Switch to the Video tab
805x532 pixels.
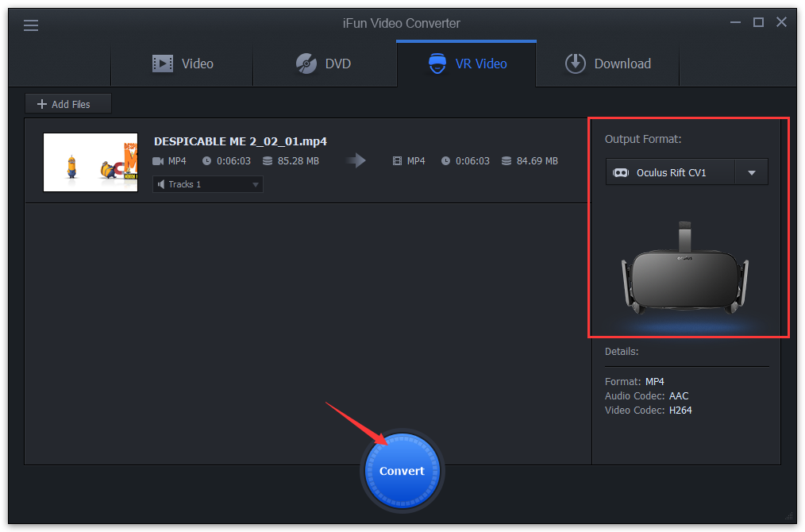tap(183, 64)
